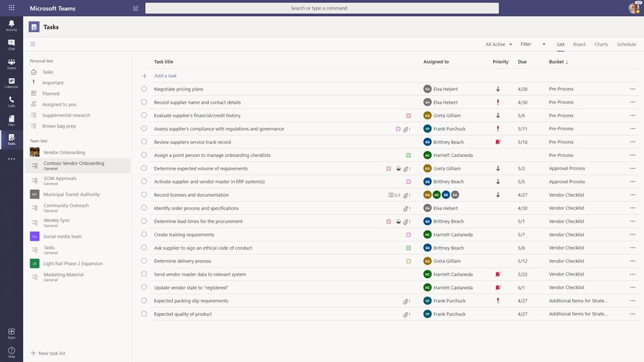Complete the 'Determine delivery process' task circle
This screenshot has height=362, width=644.
click(144, 261)
